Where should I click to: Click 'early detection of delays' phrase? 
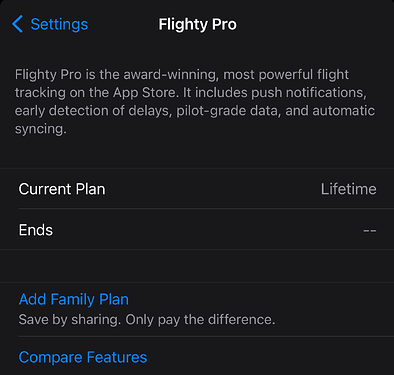(93, 111)
